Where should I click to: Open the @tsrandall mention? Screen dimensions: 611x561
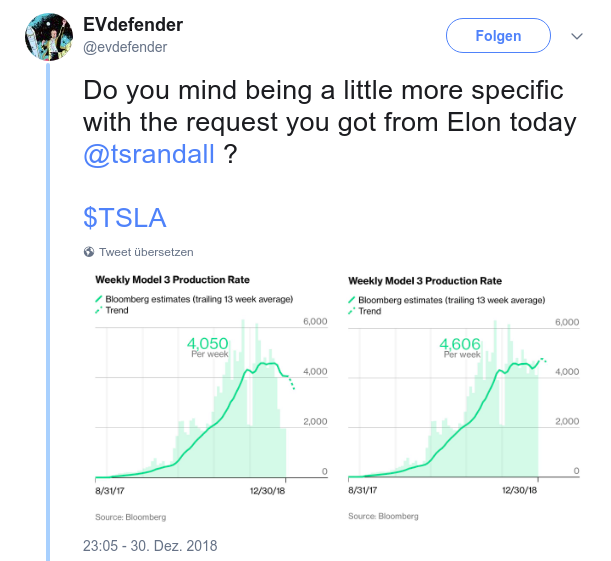click(149, 155)
